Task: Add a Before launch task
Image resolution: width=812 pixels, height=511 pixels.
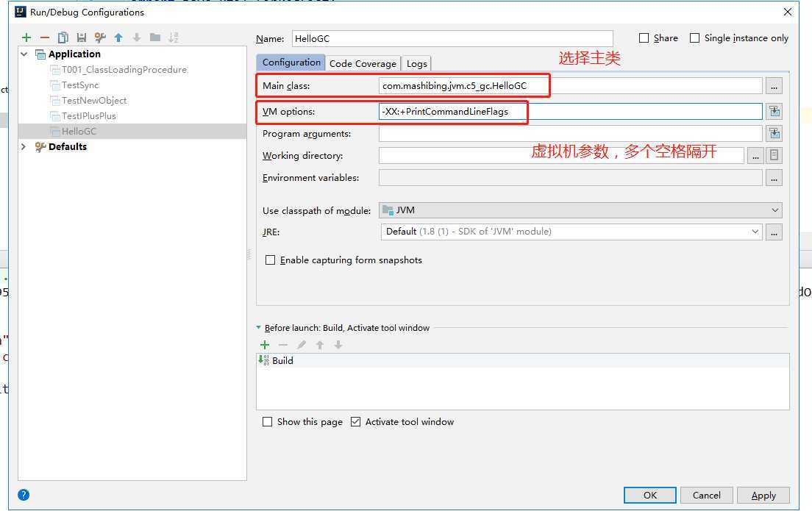Action: click(265, 345)
